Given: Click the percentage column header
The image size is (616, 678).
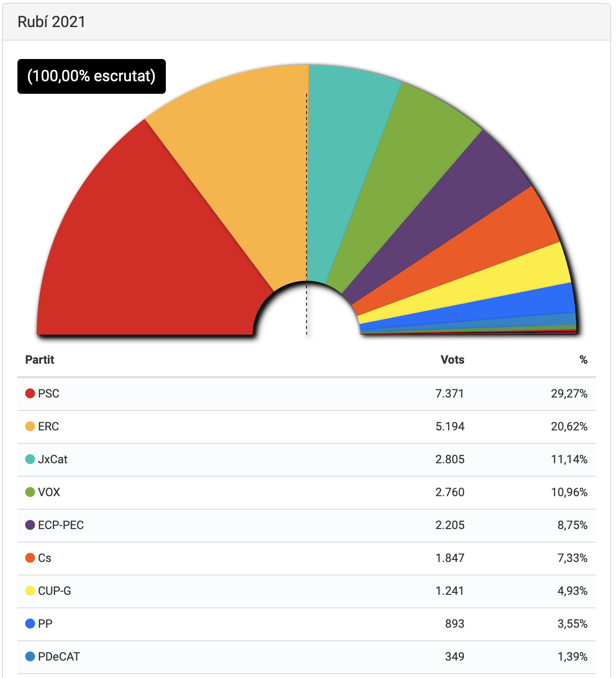Looking at the screenshot, I should click(x=583, y=360).
